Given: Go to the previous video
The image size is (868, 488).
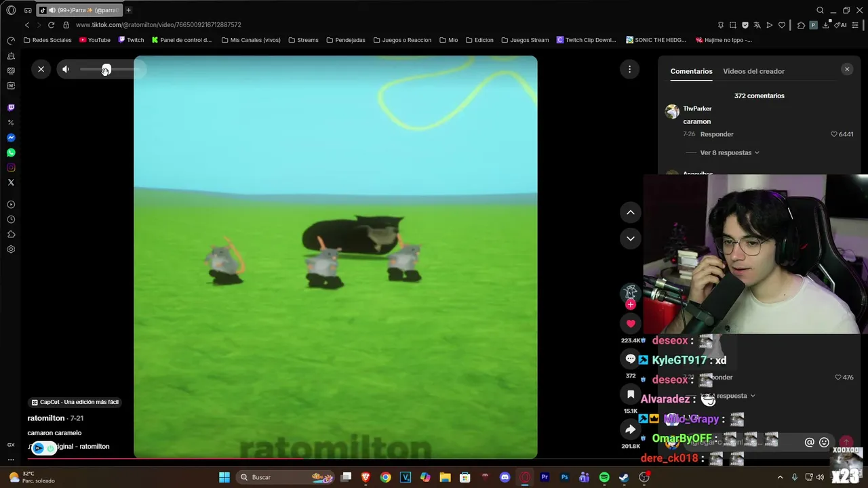Looking at the screenshot, I should [x=630, y=212].
